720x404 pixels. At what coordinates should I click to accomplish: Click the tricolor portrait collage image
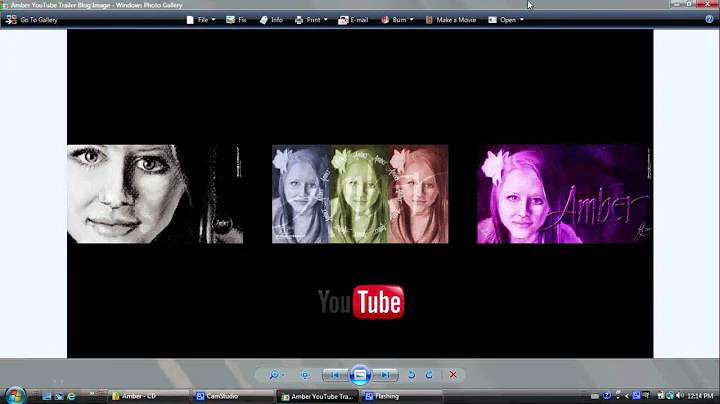point(360,194)
